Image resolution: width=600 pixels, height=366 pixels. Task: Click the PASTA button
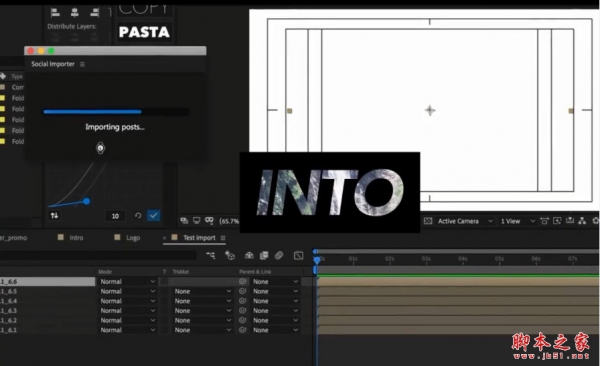144,32
